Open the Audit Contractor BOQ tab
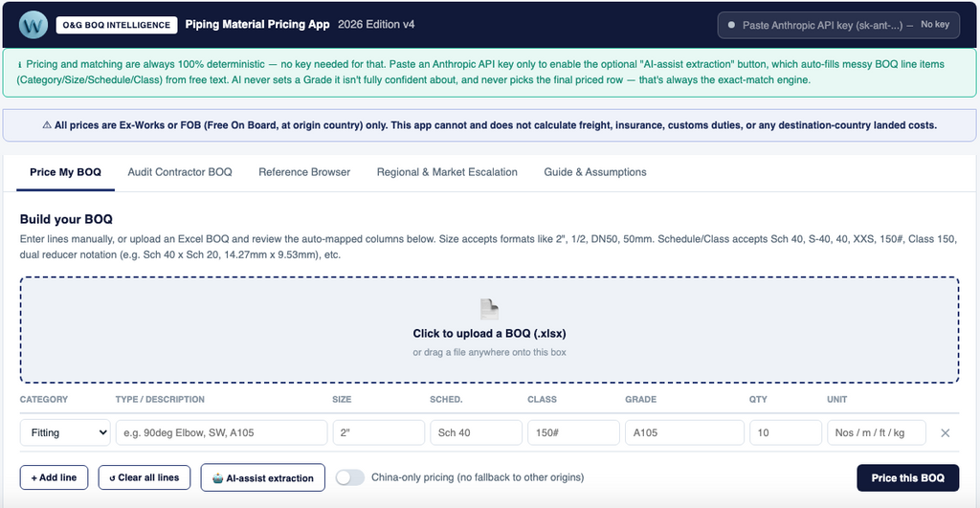Viewport: 980px width, 508px height. pyautogui.click(x=180, y=172)
